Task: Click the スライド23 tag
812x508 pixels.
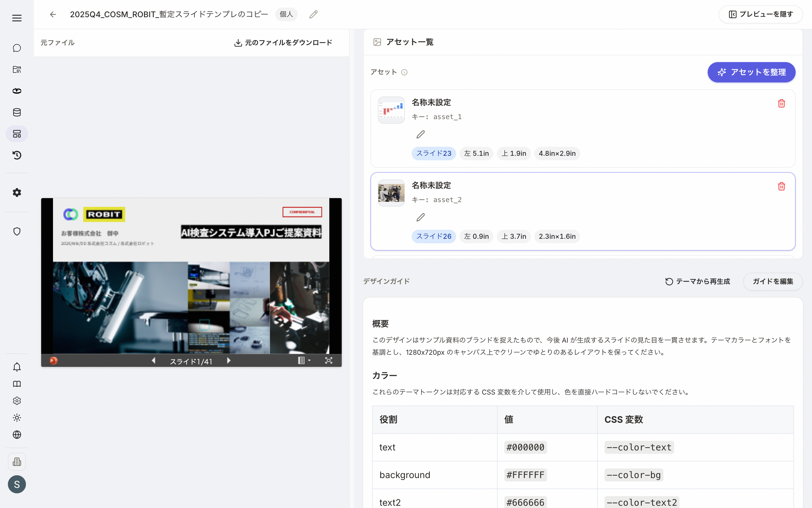Action: (x=434, y=154)
